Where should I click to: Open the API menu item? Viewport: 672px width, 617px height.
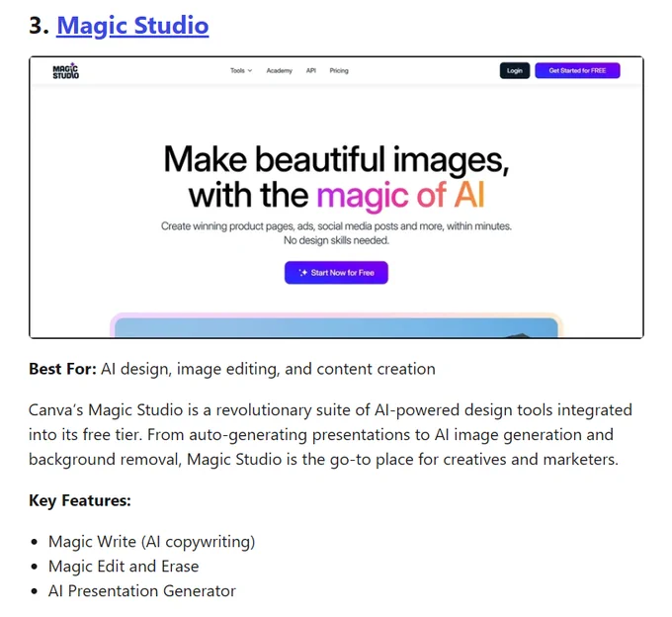point(311,71)
